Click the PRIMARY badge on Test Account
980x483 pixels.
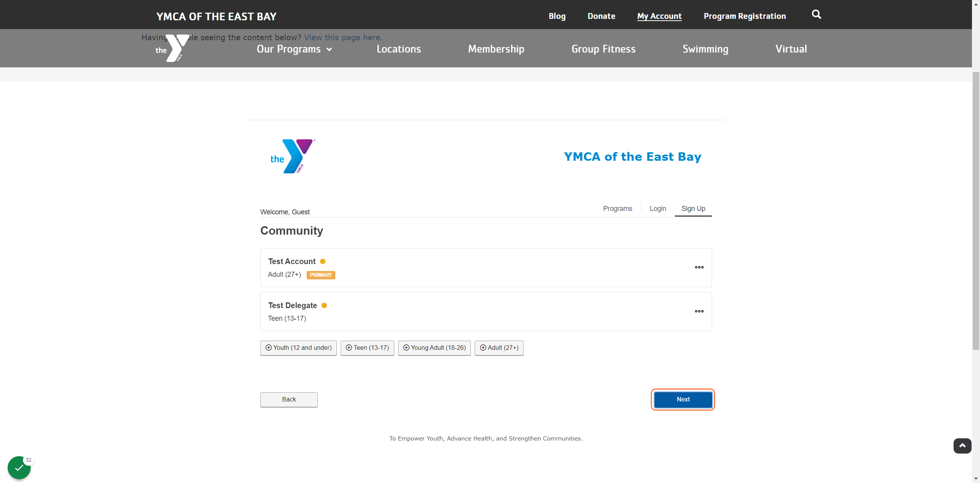tap(321, 275)
